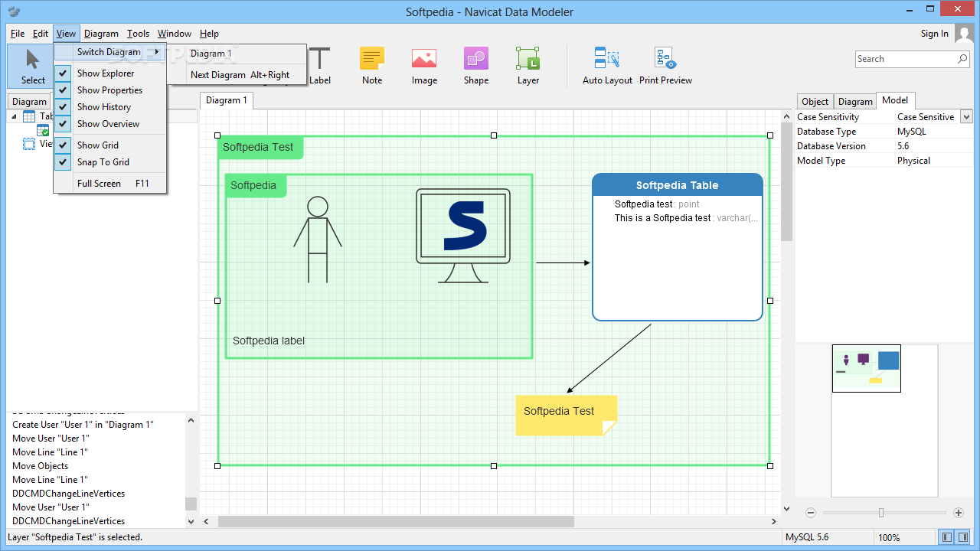The width and height of the screenshot is (980, 551).
Task: Click horizontal scrollbar thumb under canvas
Action: (x=396, y=521)
